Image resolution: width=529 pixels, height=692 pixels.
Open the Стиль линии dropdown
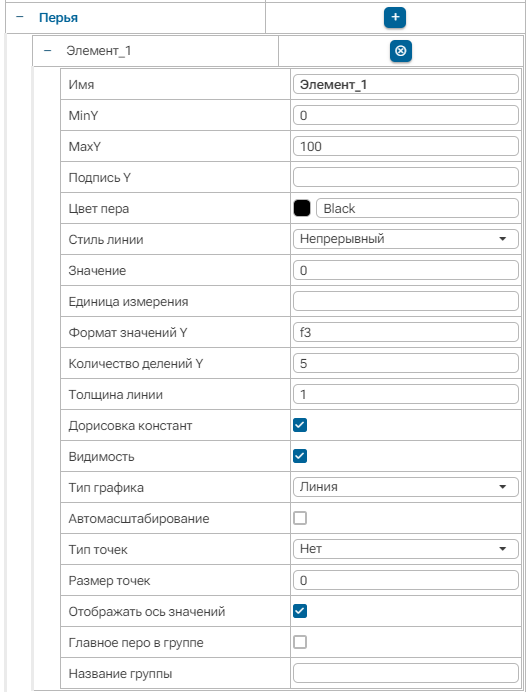(x=405, y=239)
